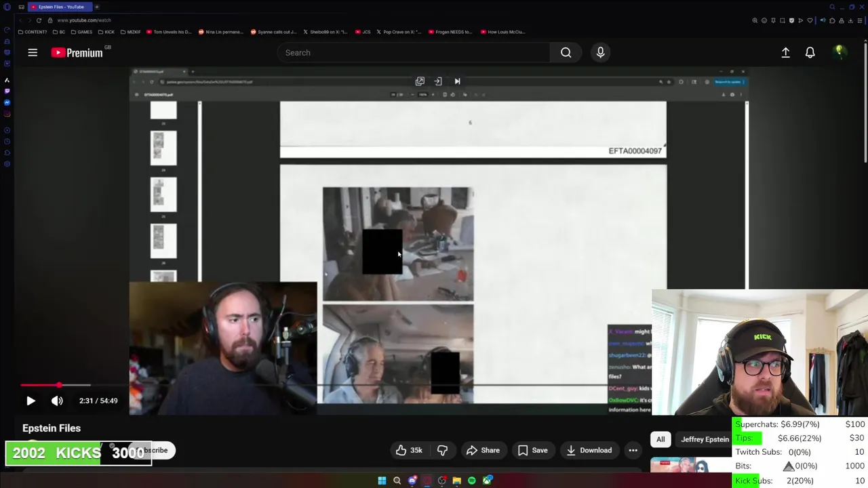Open Twitch in the browser sidebar
Image resolution: width=868 pixels, height=488 pixels.
[7, 91]
